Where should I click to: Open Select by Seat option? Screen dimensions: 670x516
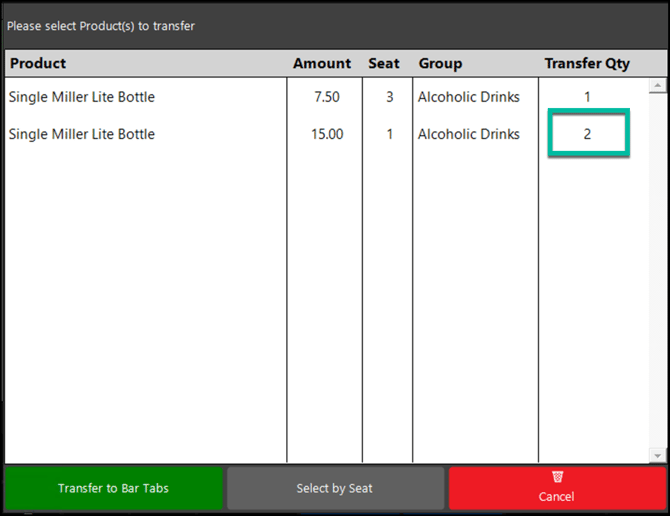point(335,488)
